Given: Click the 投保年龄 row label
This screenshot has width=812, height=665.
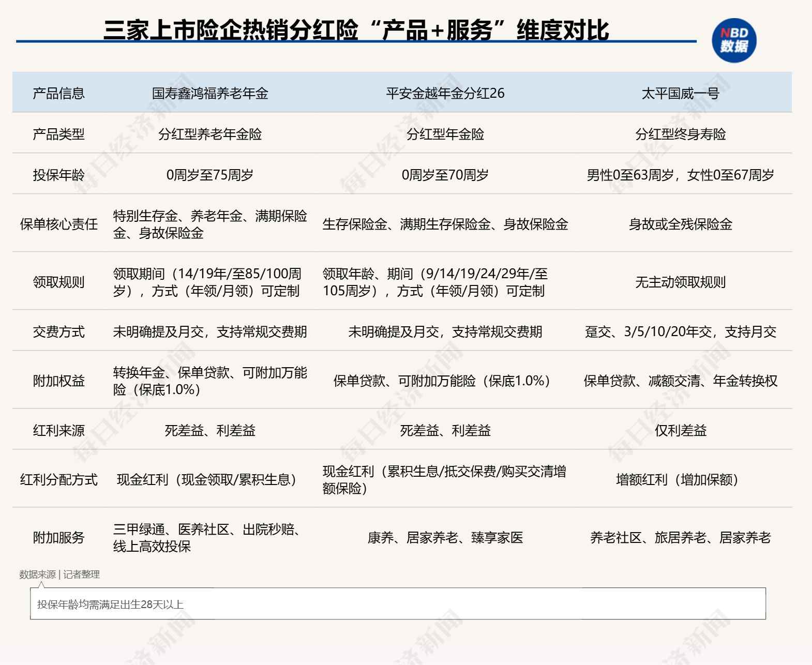Looking at the screenshot, I should (x=58, y=175).
